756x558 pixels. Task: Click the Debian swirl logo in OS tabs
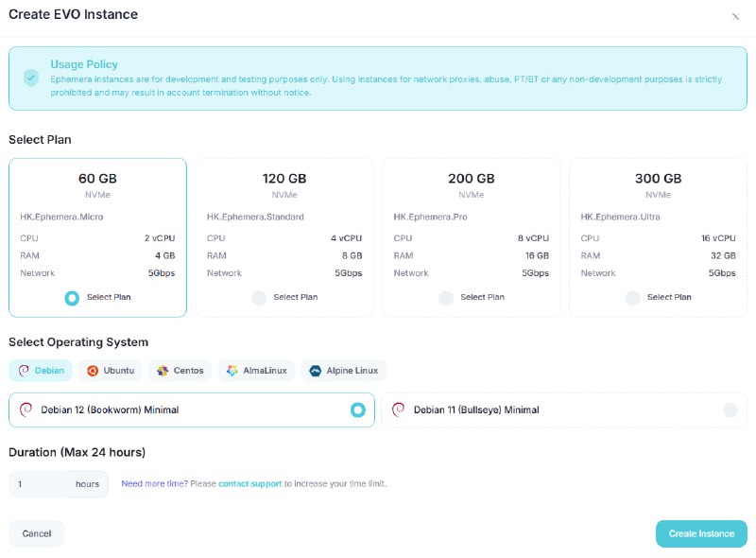24,371
